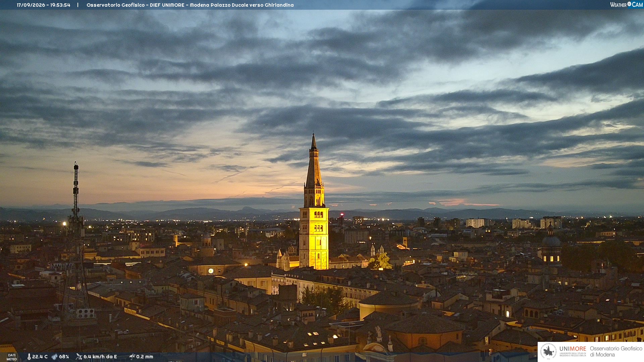Click the 6.4 km/h da E wind reading
Viewport: 644px width, 362px height.
[x=100, y=357]
